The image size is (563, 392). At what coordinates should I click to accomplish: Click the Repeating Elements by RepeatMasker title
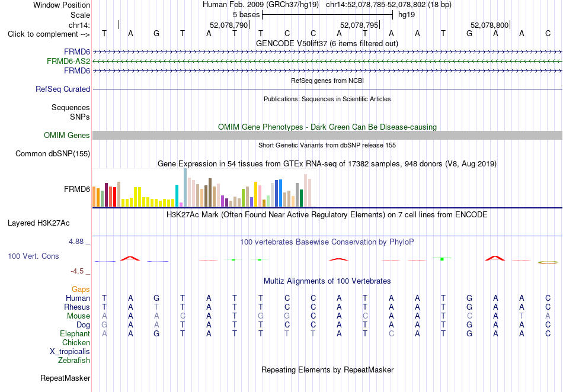point(327,369)
